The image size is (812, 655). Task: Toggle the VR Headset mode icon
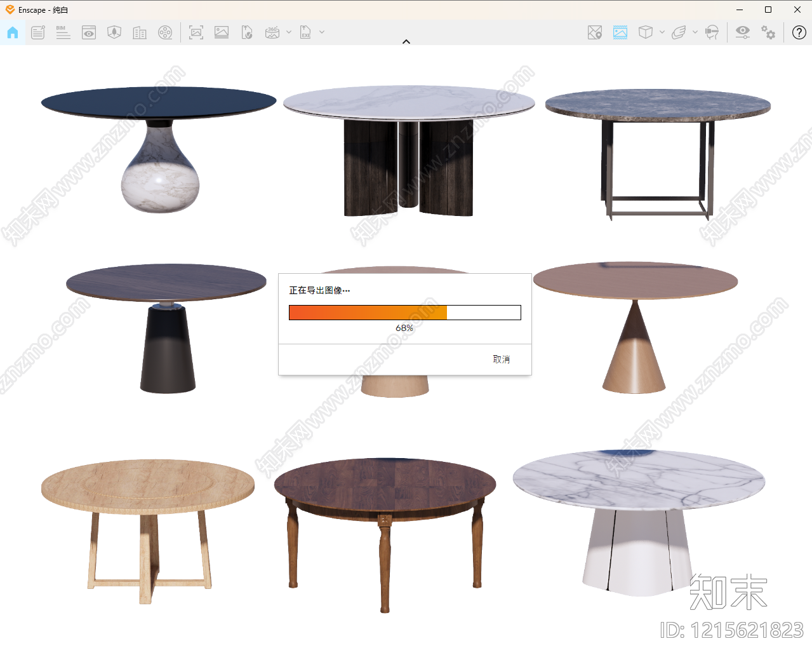(712, 32)
